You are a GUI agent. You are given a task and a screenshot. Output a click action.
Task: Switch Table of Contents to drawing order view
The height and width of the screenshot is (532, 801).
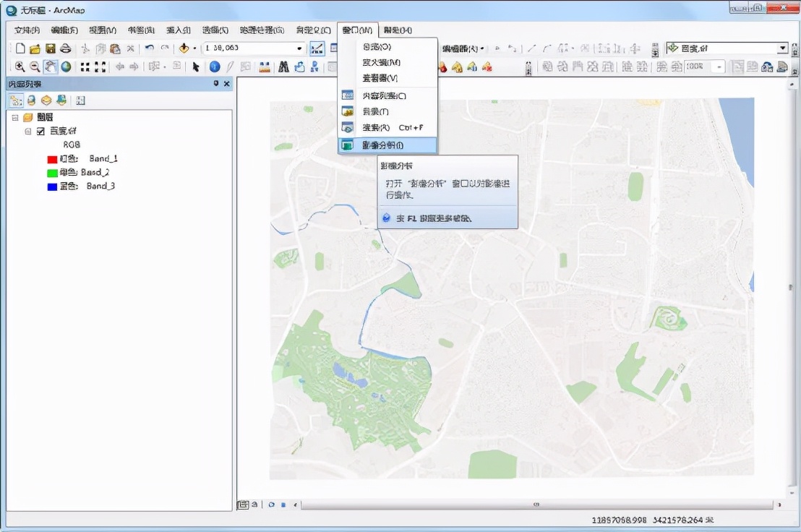coord(16,100)
